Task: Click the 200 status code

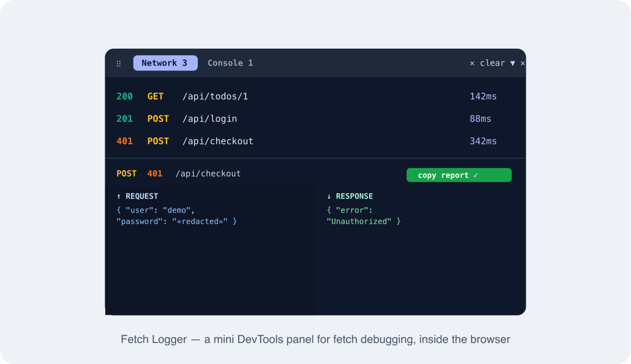Action: click(x=125, y=97)
